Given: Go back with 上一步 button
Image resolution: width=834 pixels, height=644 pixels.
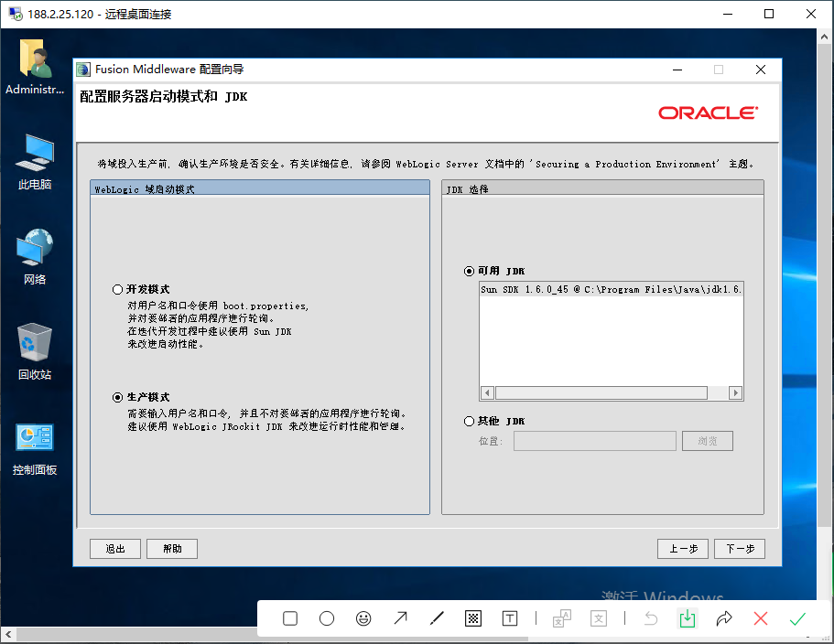Looking at the screenshot, I should coord(683,549).
